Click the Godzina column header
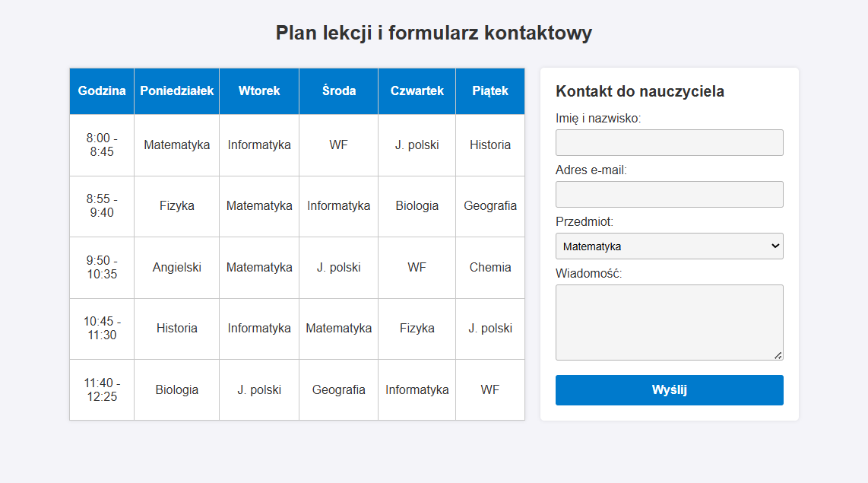Viewport: 868px width, 483px height. pyautogui.click(x=102, y=91)
